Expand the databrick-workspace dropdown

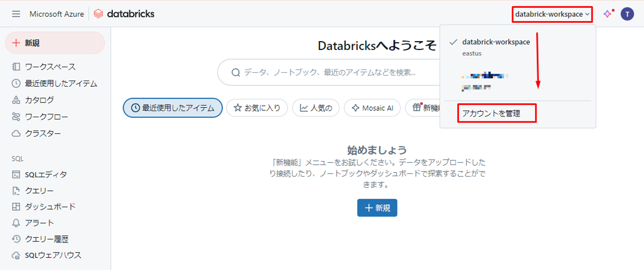[552, 14]
